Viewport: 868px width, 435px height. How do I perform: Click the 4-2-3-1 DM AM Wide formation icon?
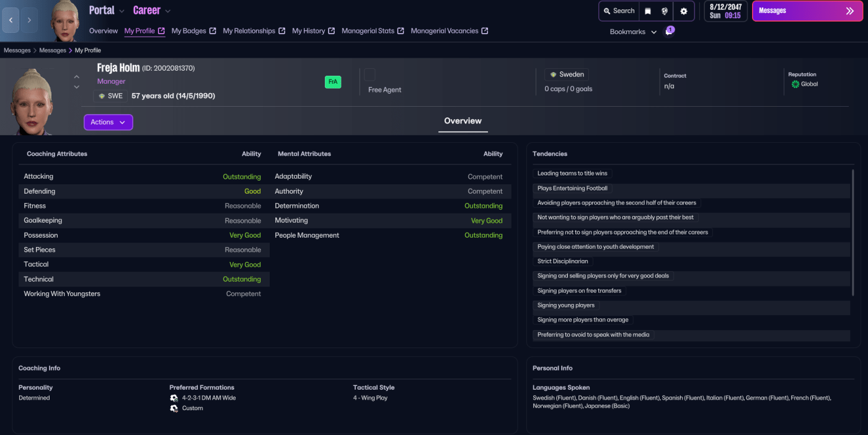click(174, 398)
